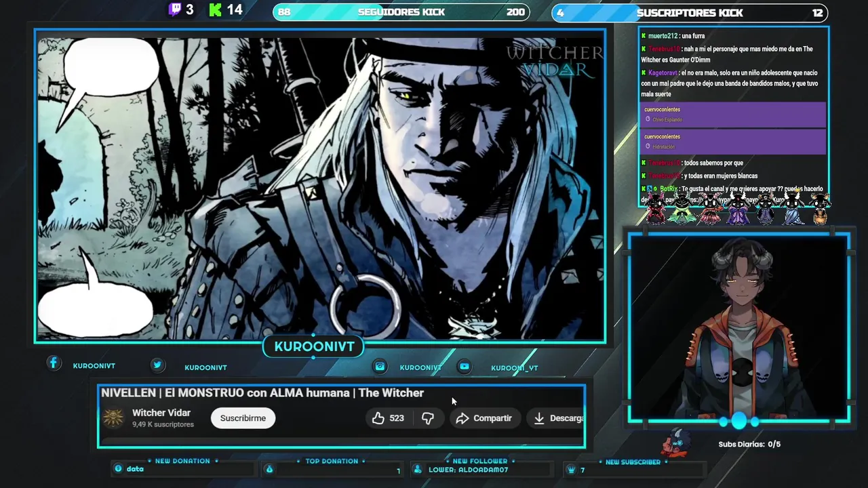Screen dimensions: 868x488
Task: Click the New Donation coin icon
Action: 119,468
